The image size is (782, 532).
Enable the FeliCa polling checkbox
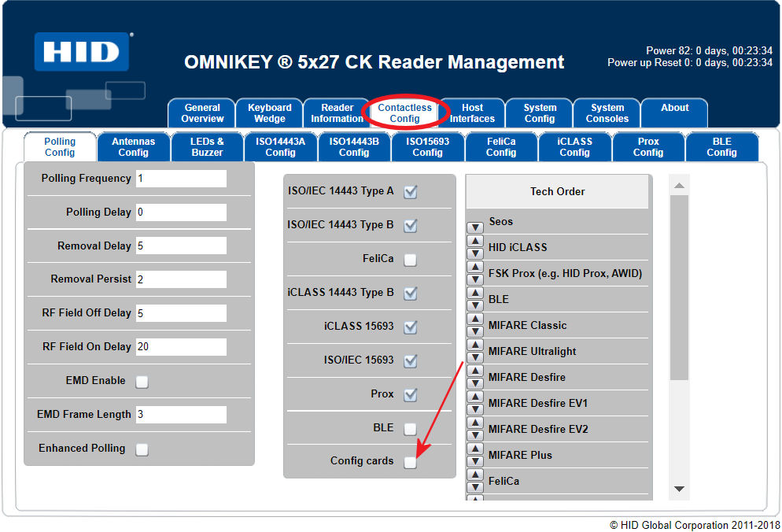pyautogui.click(x=411, y=260)
